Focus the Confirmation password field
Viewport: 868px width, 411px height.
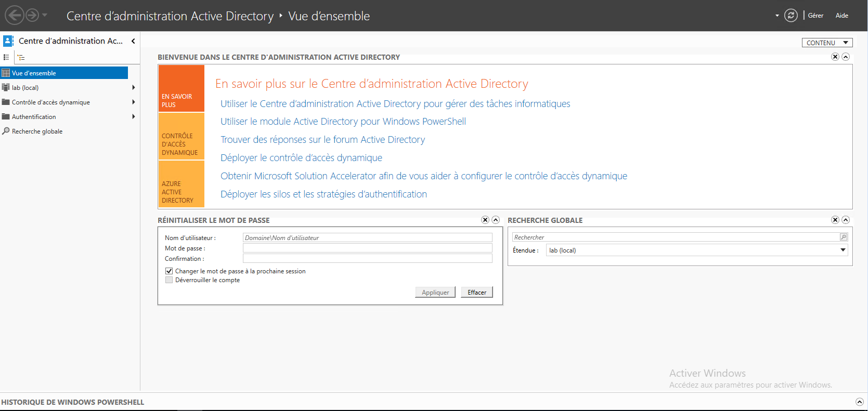(367, 258)
